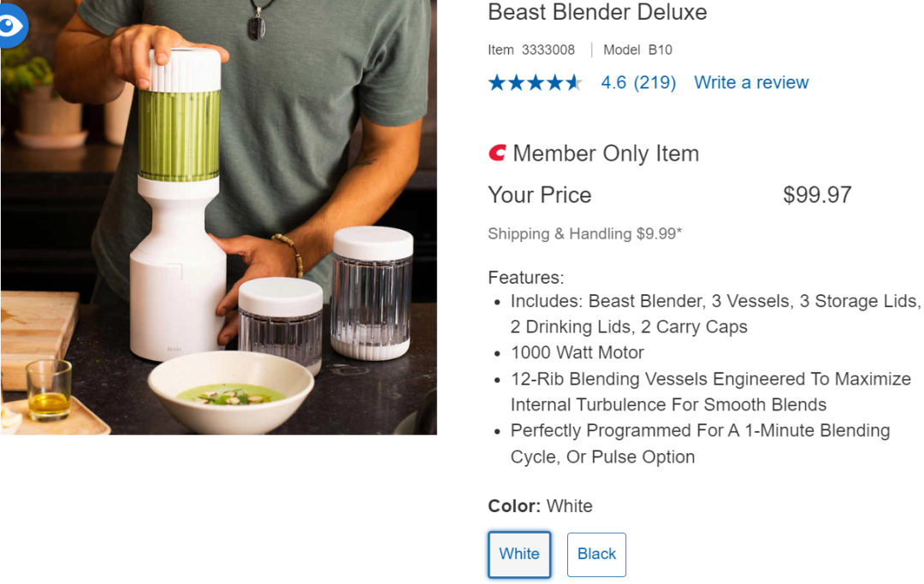This screenshot has width=924, height=584.
Task: Click the blue eye accessibility icon
Action: [x=12, y=26]
